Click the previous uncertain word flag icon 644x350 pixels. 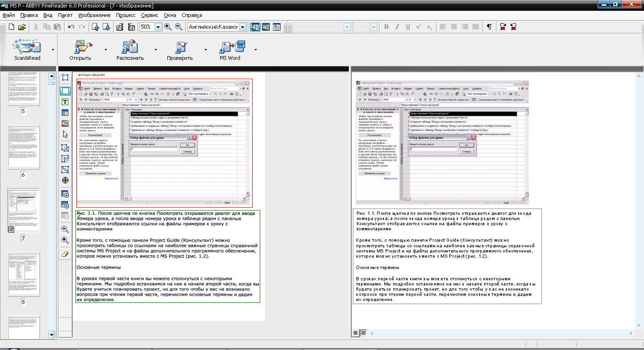click(513, 27)
